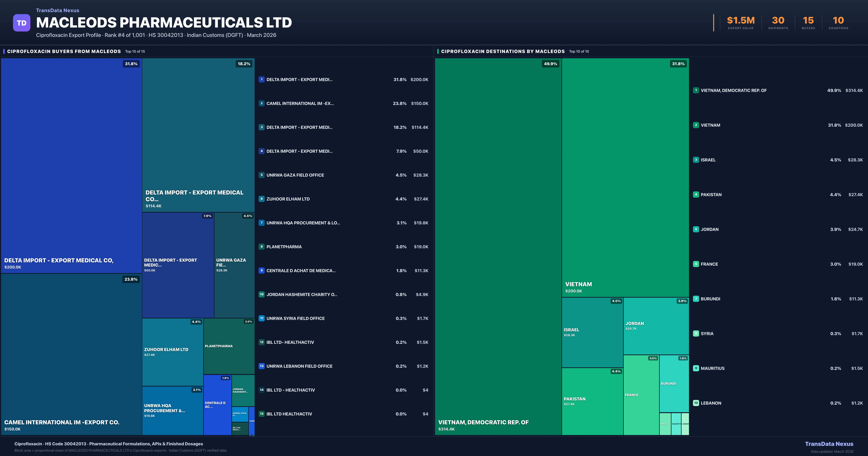This screenshot has width=868, height=456.
Task: Click the Planetpharma treemap tile
Action: point(229,346)
